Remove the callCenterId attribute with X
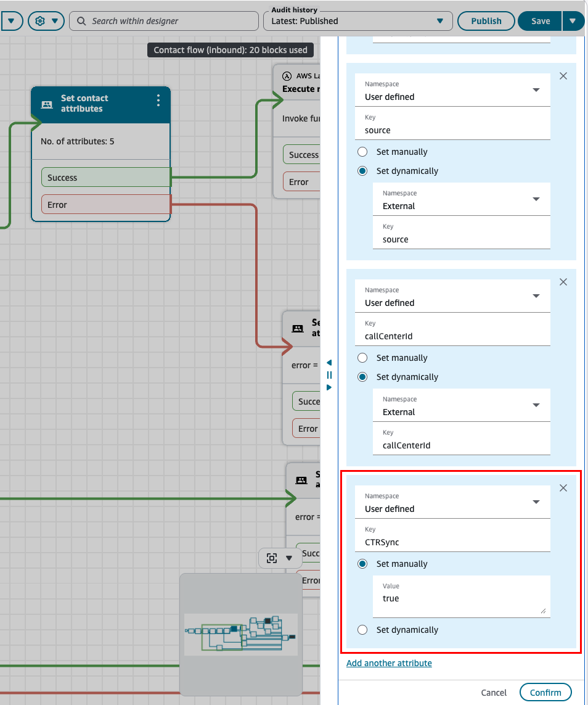The image size is (588, 705). click(563, 282)
